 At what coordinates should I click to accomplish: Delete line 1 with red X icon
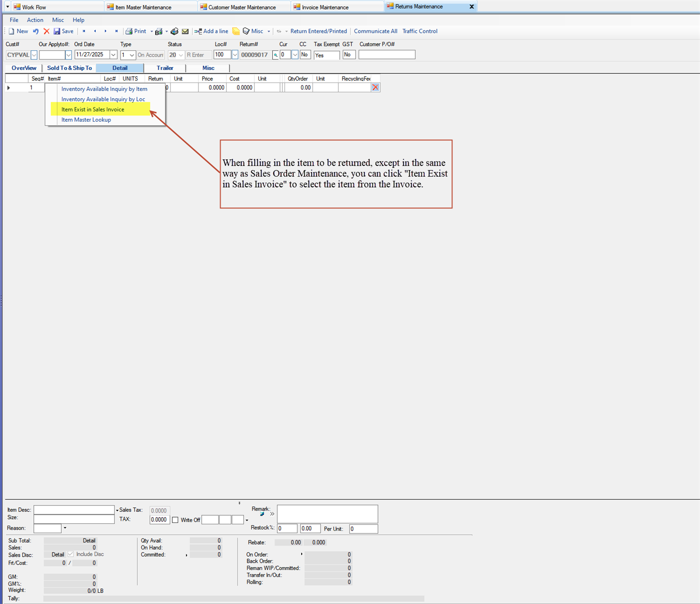click(375, 87)
